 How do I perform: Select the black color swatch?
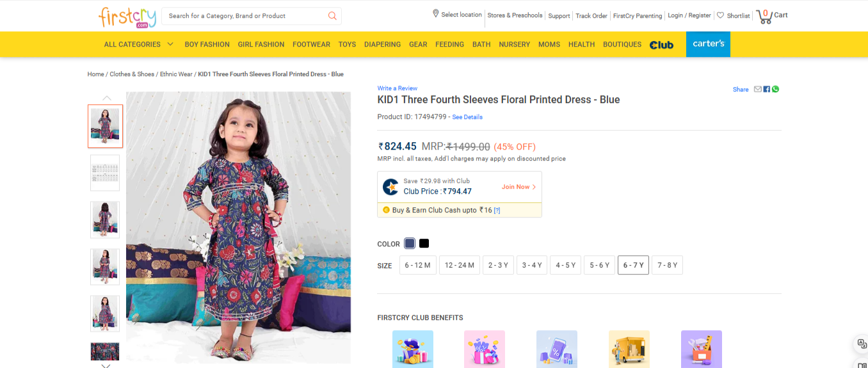click(424, 243)
